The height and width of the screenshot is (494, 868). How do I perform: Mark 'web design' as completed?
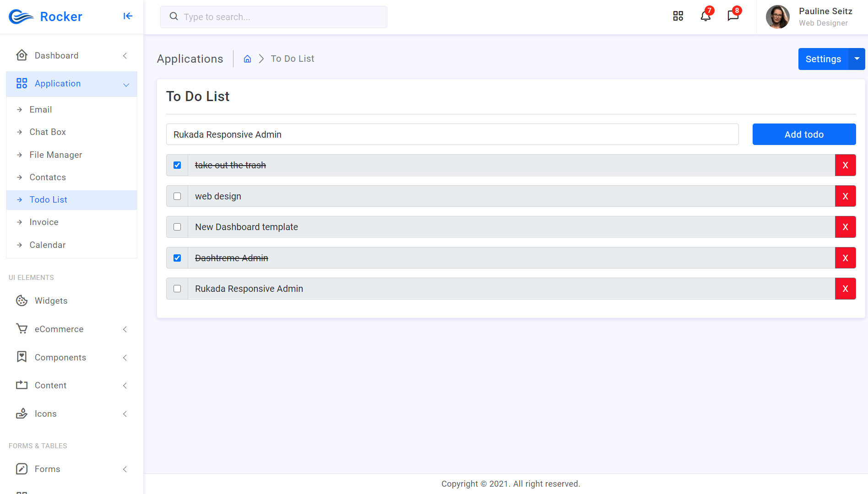pos(177,196)
